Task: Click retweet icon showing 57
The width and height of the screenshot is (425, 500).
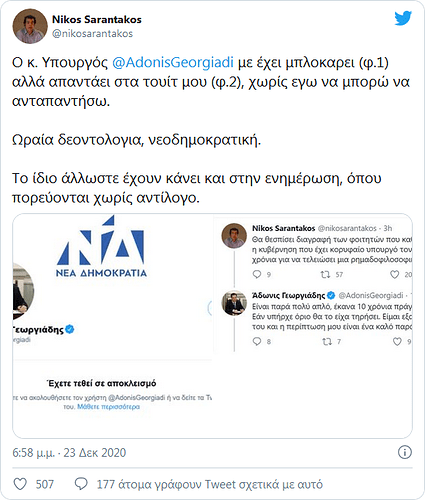Action: point(325,275)
